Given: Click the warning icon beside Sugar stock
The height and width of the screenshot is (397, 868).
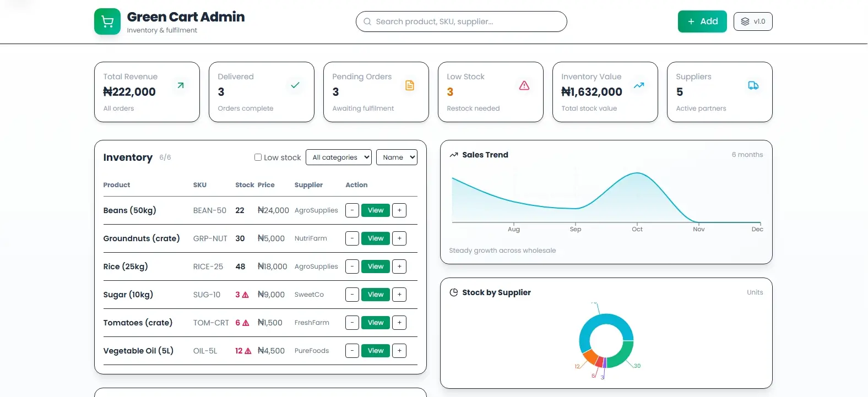Looking at the screenshot, I should pos(246,295).
